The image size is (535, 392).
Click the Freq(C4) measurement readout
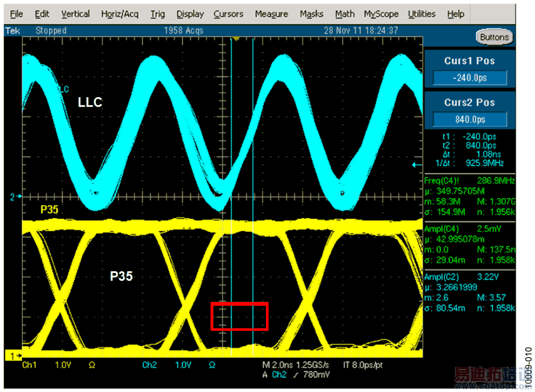(x=470, y=197)
